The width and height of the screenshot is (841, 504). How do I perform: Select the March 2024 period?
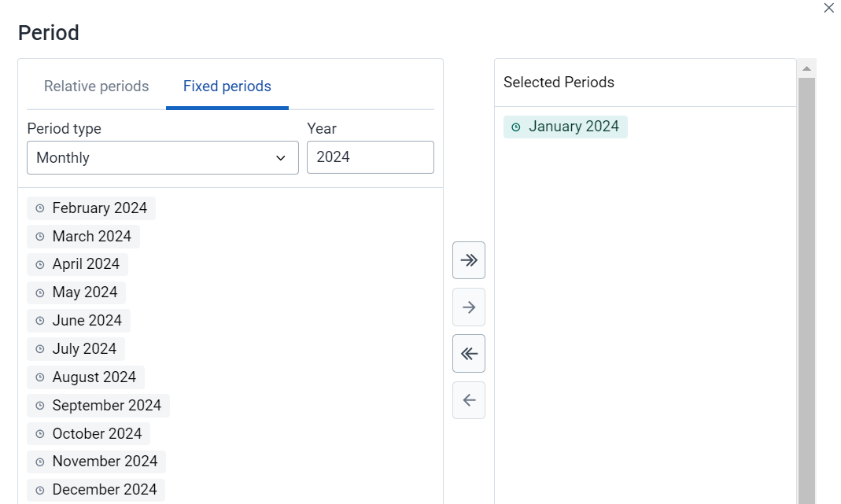tap(83, 237)
